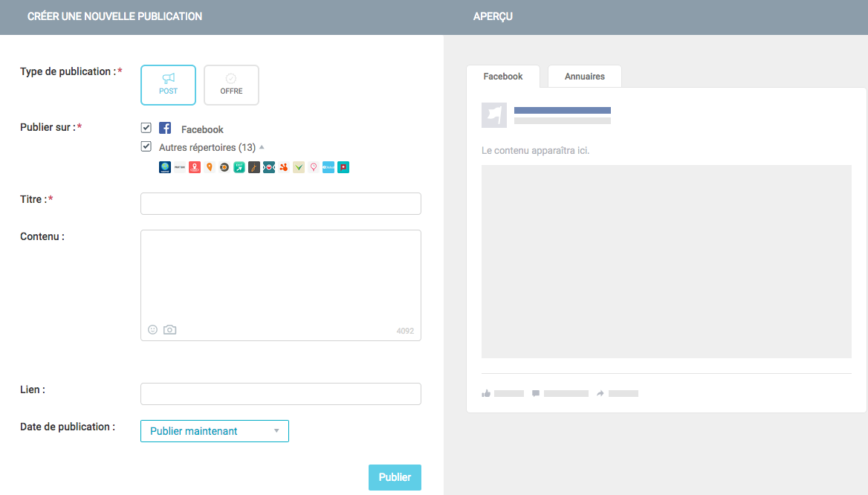Click the Facebook logo next to the checkbox
The width and height of the screenshot is (868, 495).
(x=165, y=128)
